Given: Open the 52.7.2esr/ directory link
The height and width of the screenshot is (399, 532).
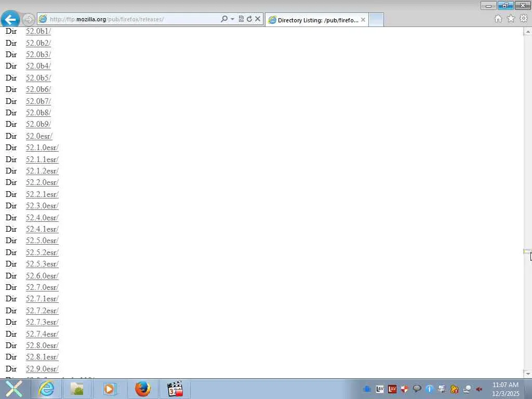Looking at the screenshot, I should click(42, 311).
